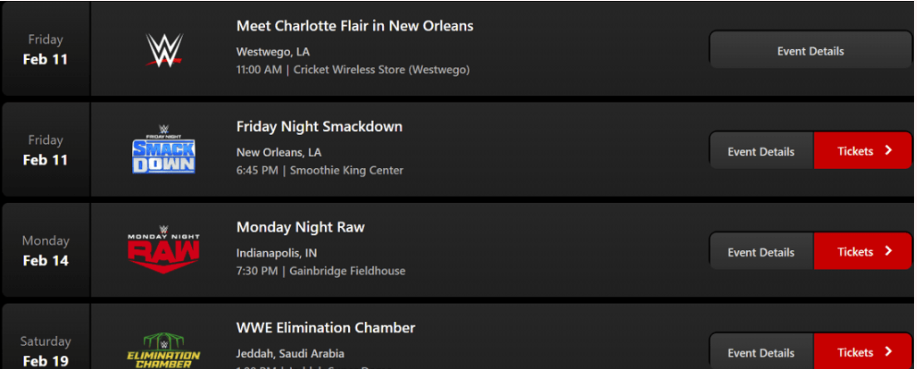Click the WWE logo for Charlotte Flair event

[164, 50]
